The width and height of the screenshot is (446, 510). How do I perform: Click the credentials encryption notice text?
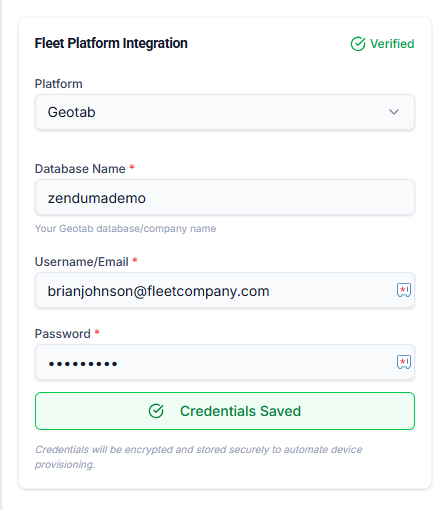click(198, 457)
